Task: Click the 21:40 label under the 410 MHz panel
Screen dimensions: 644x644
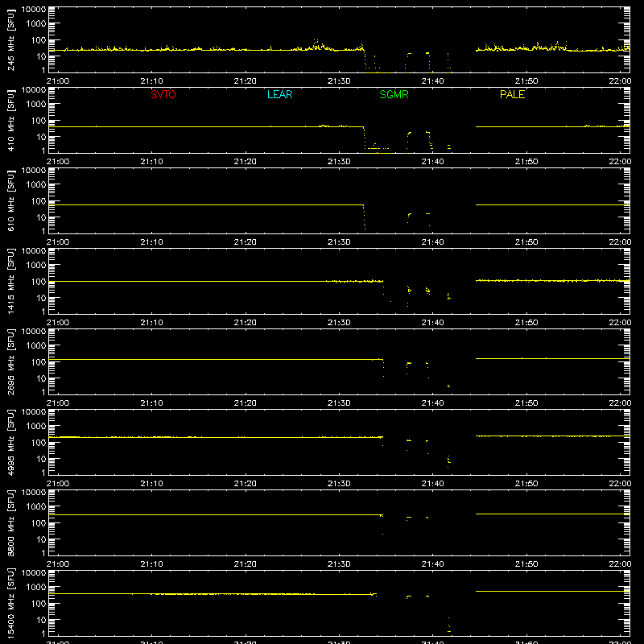Action: [432, 162]
